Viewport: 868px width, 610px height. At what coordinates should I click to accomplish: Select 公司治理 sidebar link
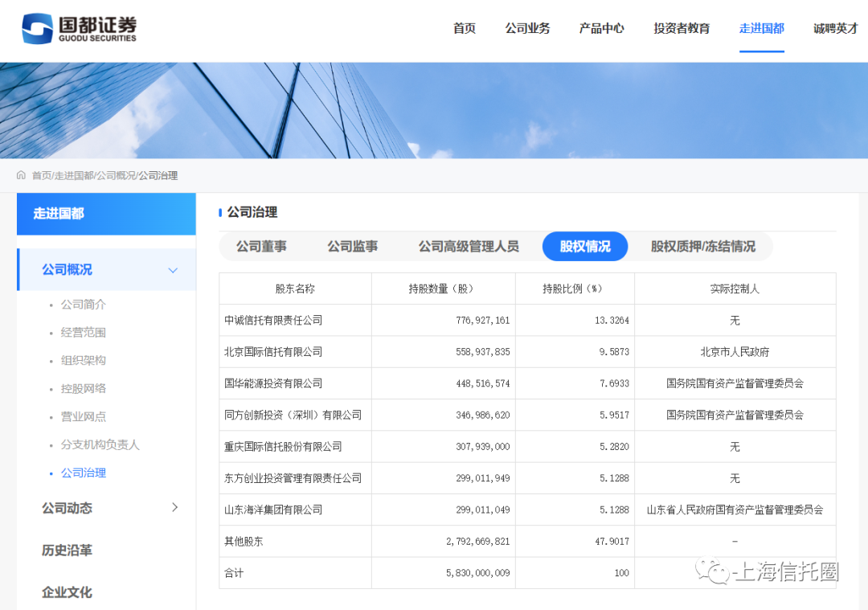(x=83, y=473)
